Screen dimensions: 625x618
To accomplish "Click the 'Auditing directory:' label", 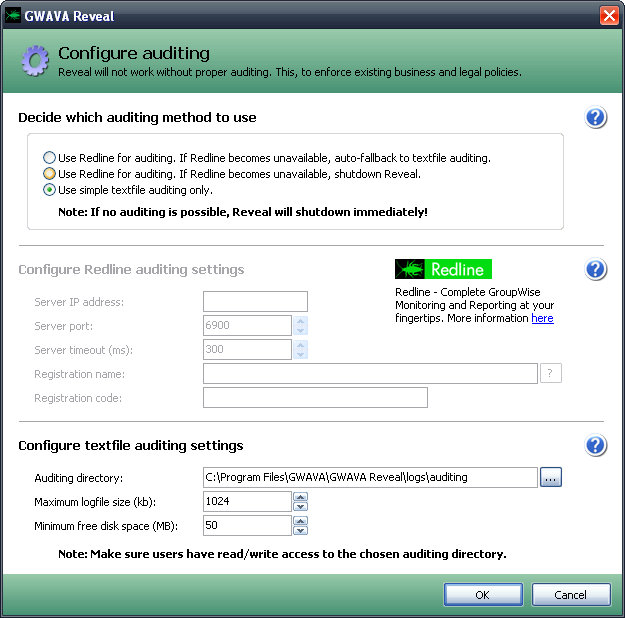I will 79,478.
